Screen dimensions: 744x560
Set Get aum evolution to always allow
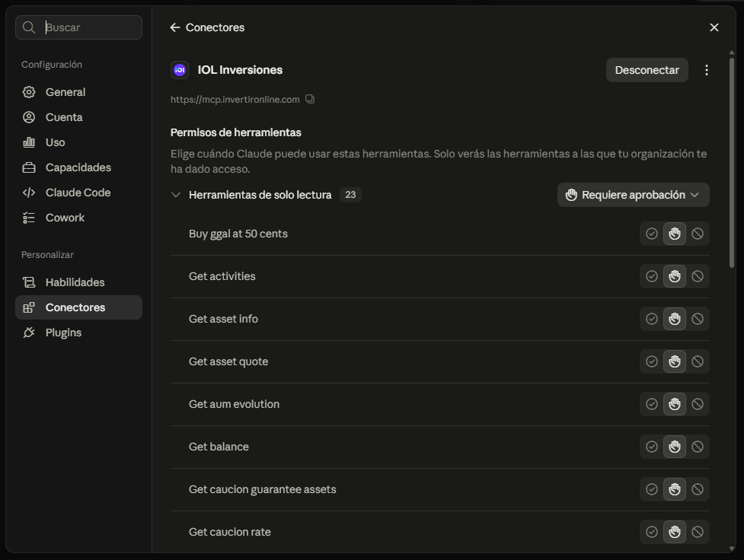pyautogui.click(x=652, y=404)
